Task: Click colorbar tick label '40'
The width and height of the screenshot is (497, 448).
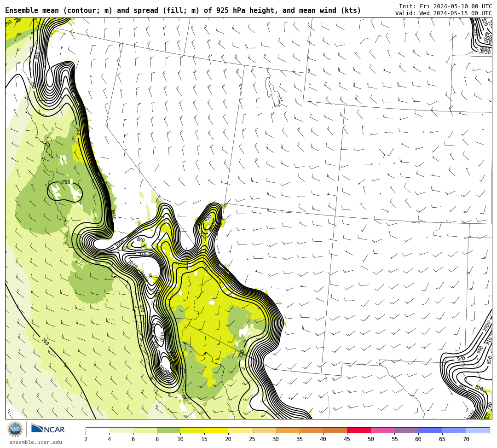Action: click(324, 439)
